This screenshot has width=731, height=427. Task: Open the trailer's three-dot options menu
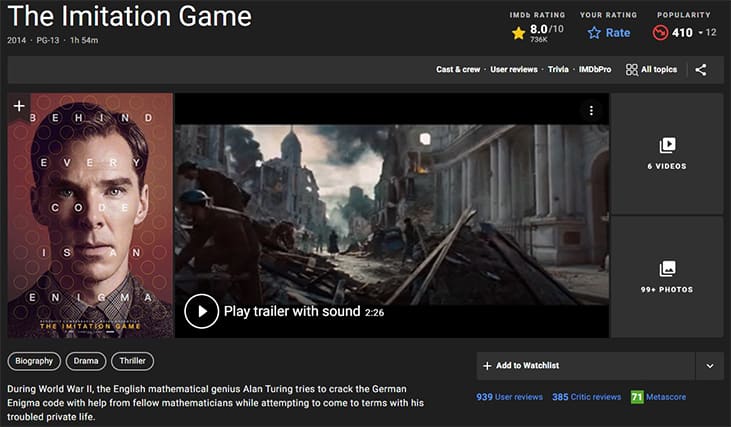pyautogui.click(x=591, y=110)
